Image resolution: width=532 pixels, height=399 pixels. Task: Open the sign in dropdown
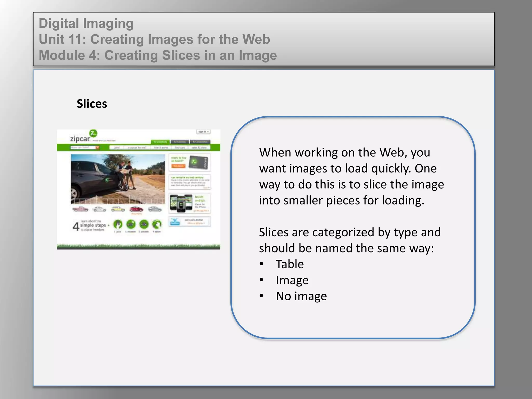coord(203,132)
